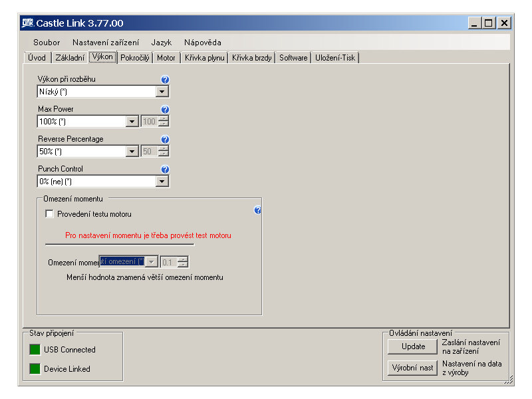Click the USB Connected green indicator
This screenshot has width=532, height=399.
click(x=35, y=350)
